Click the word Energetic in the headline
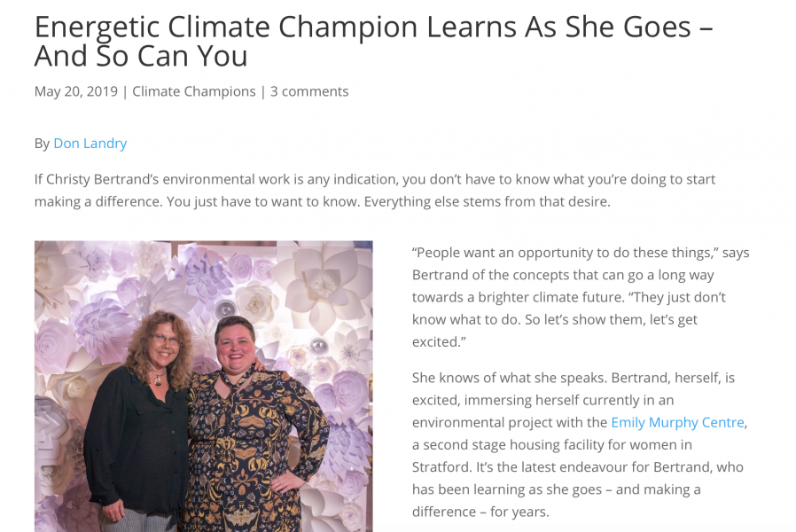This screenshot has width=796, height=532. coord(97,27)
